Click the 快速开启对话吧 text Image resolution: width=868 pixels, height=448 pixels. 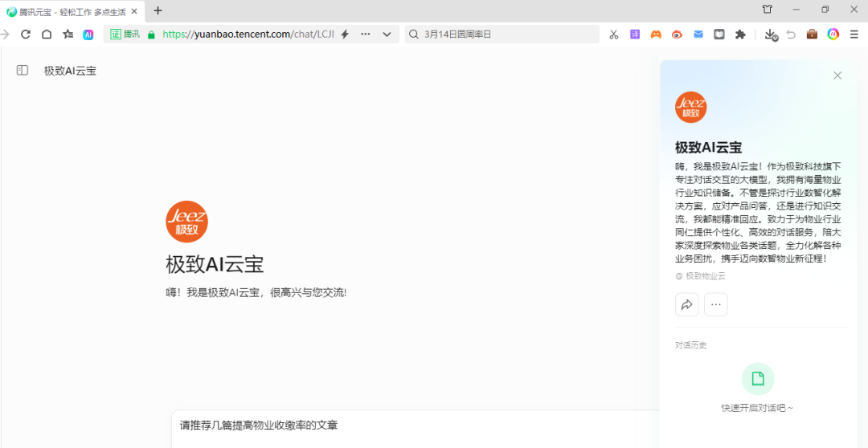[x=757, y=408]
